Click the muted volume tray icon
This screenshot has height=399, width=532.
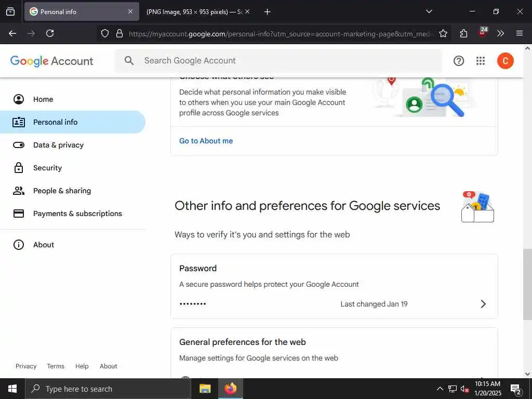click(464, 389)
